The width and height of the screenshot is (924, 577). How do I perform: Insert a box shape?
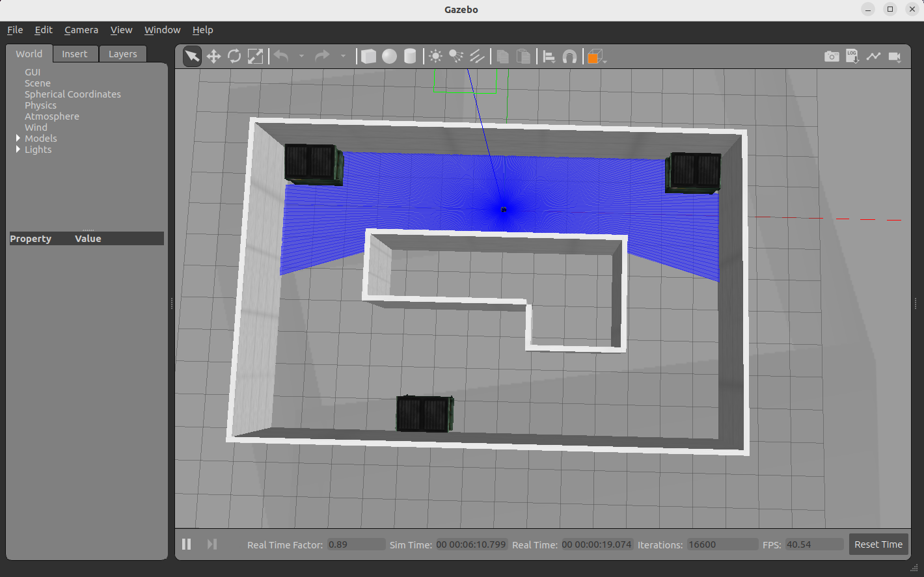368,57
